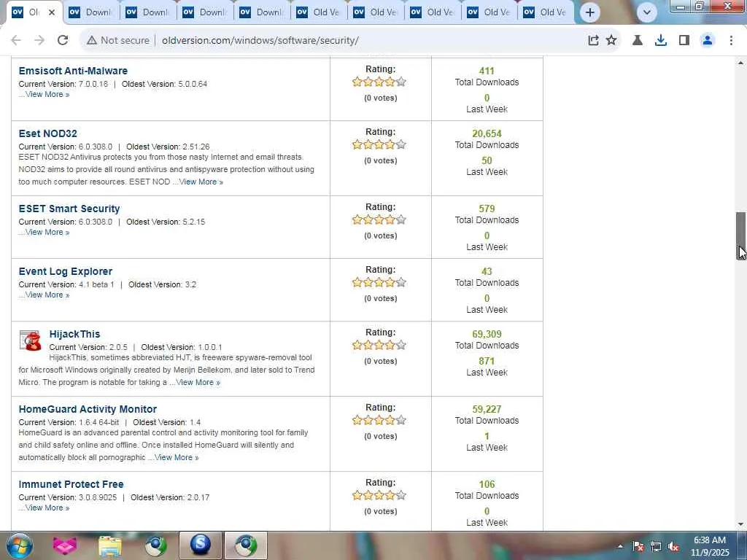Click the Not secure warning icon

click(x=92, y=41)
